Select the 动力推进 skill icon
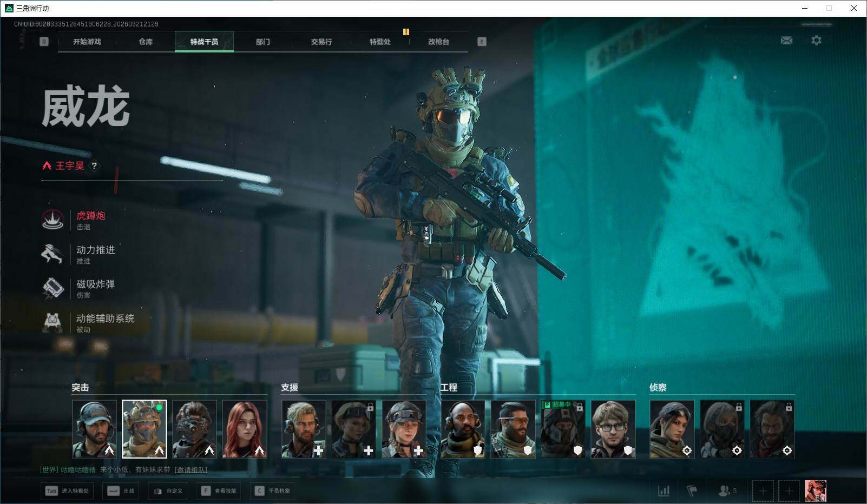The width and height of the screenshot is (867, 504). coord(53,254)
